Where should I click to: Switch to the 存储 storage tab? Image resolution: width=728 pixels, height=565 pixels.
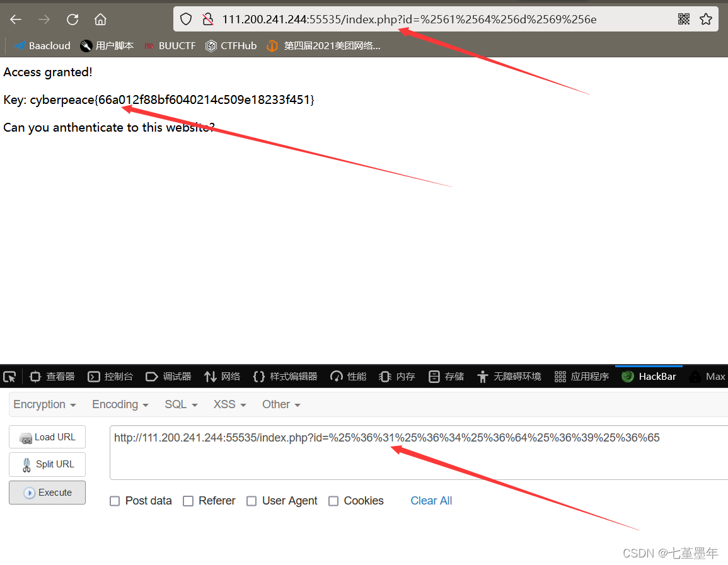tap(446, 376)
